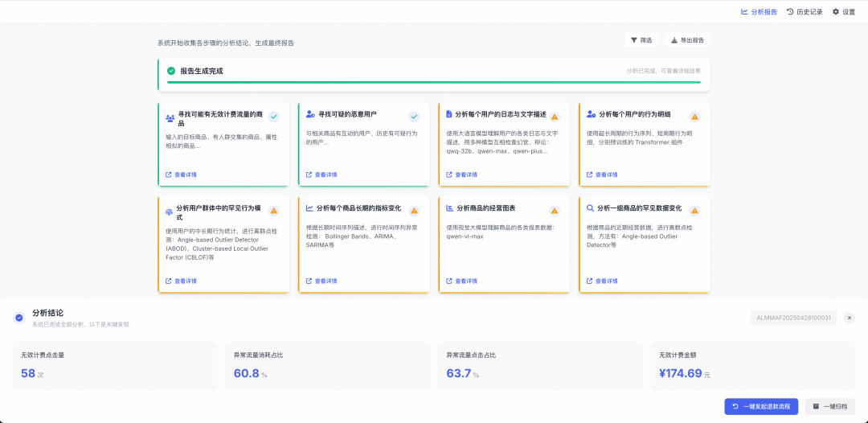Select the 异常流量消耗占比 60.8% stat card
Image resolution: width=868 pixels, height=423 pixels.
click(329, 366)
